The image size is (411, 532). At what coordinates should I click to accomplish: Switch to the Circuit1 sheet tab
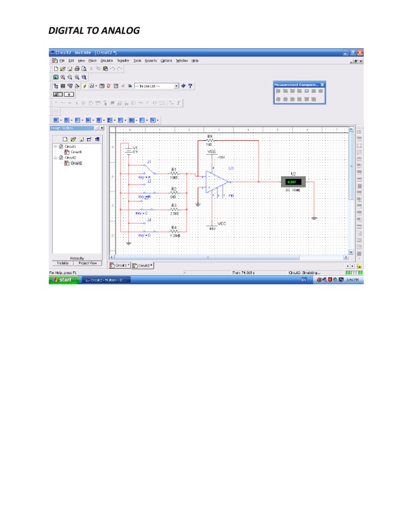pyautogui.click(x=119, y=265)
